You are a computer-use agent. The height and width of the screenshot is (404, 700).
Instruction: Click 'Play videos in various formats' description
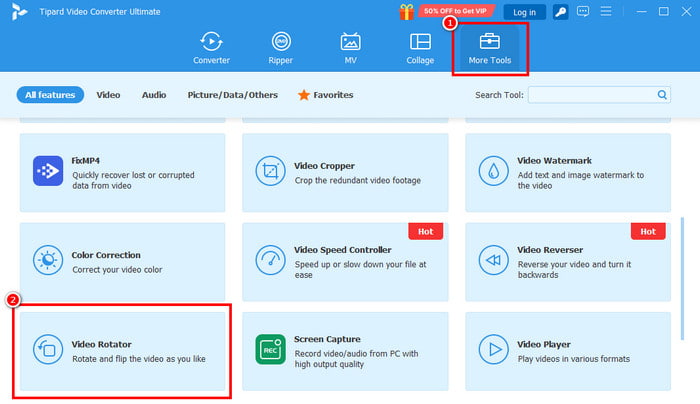(x=574, y=359)
